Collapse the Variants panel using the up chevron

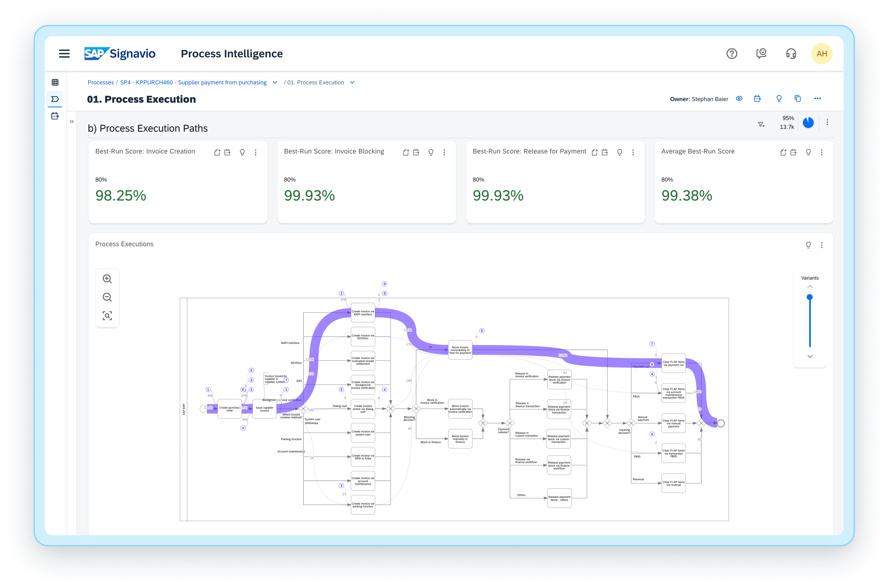(810, 286)
